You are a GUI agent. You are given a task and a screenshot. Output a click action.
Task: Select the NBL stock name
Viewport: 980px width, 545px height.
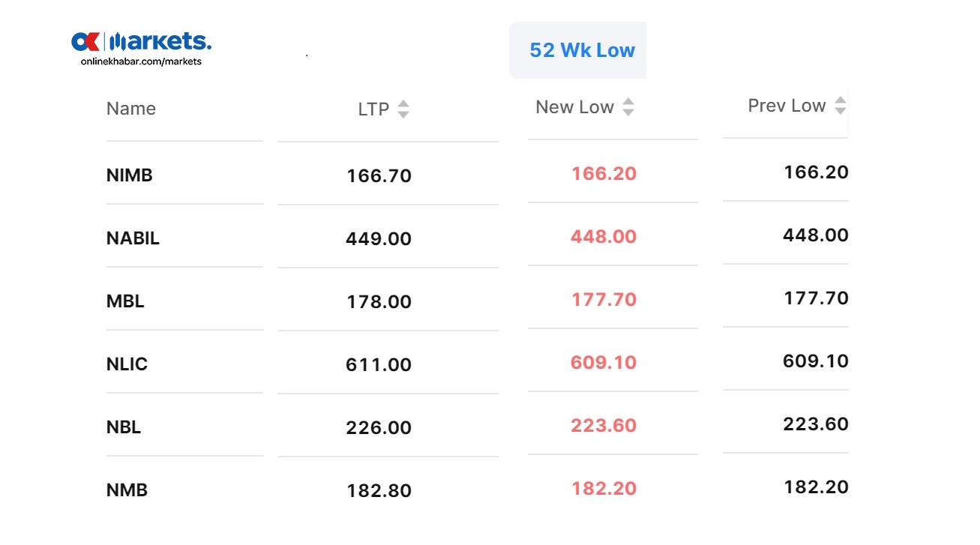(x=124, y=427)
